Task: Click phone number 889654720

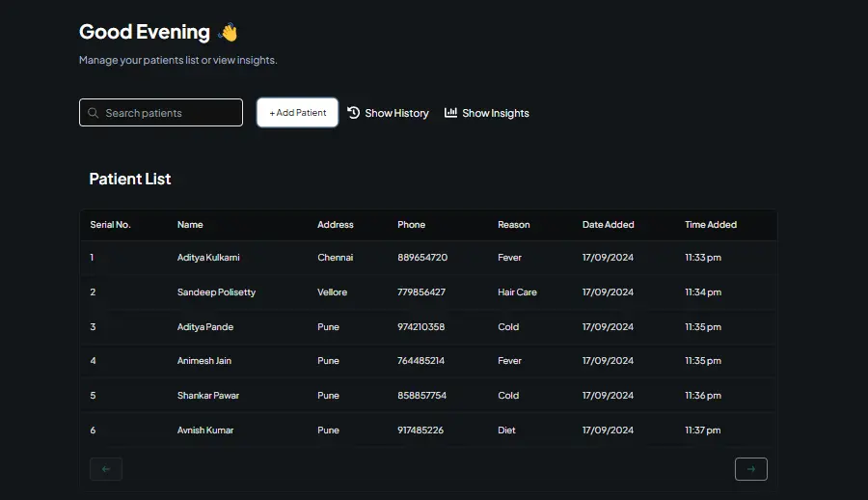Action: 422,257
